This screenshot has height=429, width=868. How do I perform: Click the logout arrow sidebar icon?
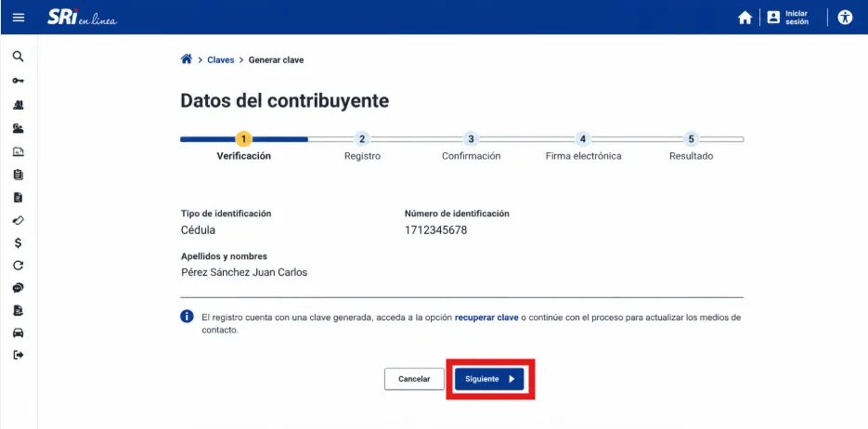(x=19, y=355)
